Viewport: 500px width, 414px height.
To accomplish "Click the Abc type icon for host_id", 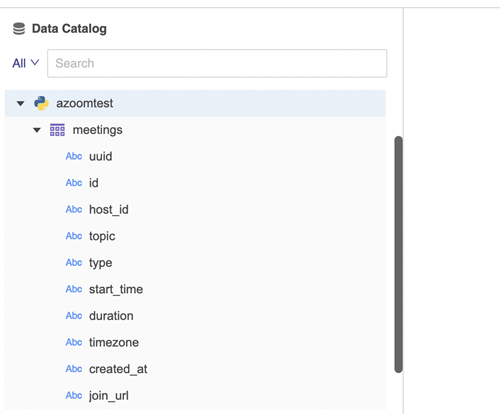I will click(74, 209).
